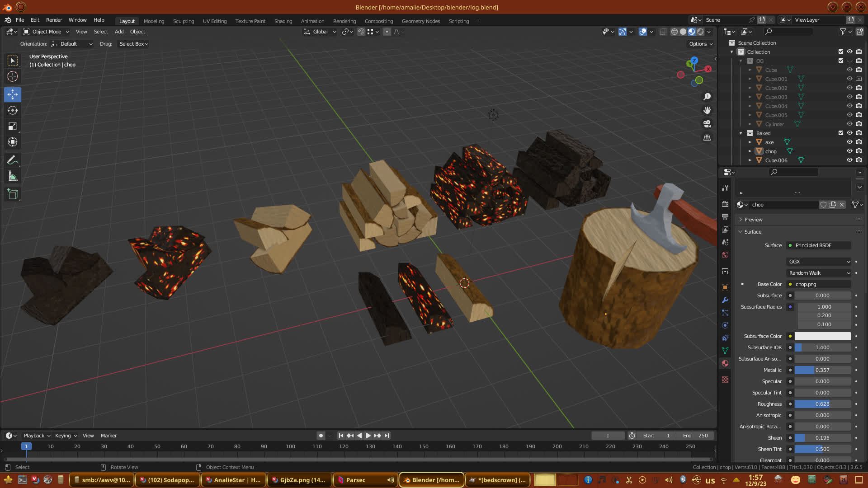This screenshot has height=488, width=868.
Task: Select the Annotate pencil tool
Action: tap(13, 160)
